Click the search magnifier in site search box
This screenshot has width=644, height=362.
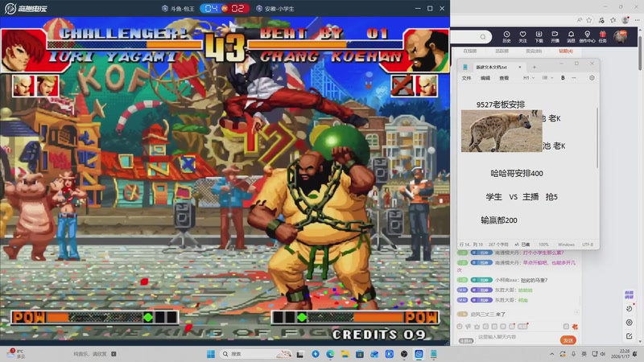pos(483,37)
